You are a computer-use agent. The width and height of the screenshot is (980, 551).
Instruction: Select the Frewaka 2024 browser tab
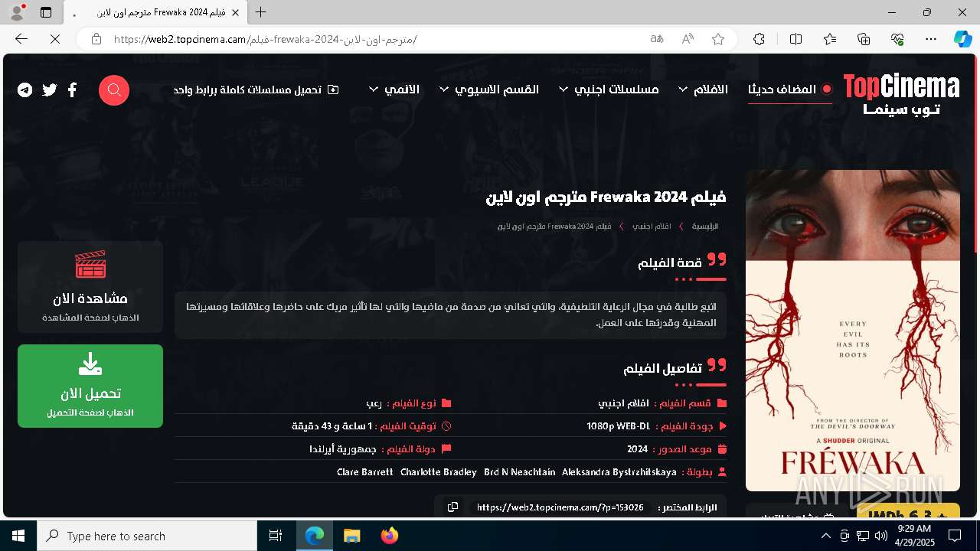coord(155,13)
